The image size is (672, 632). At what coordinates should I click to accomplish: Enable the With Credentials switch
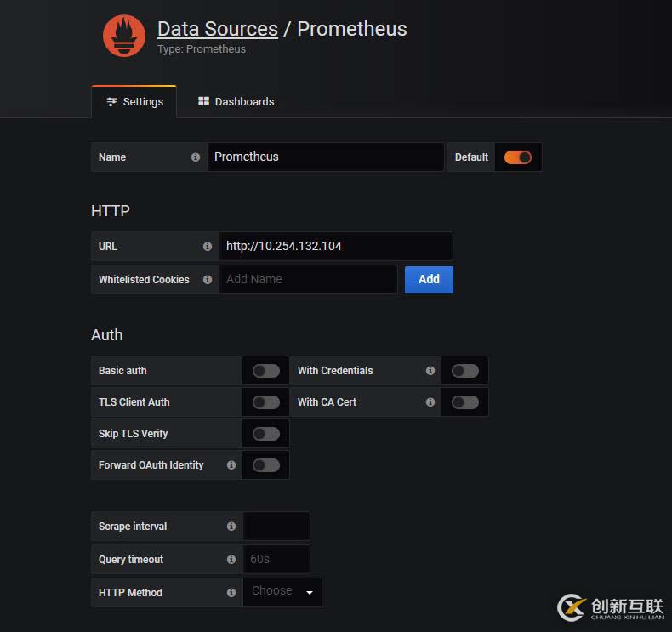(x=465, y=371)
